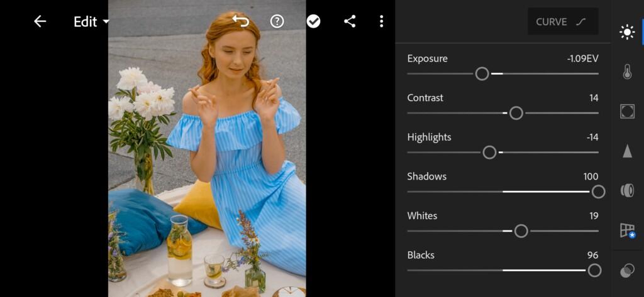Open the Detail triangle panel icon
This screenshot has width=644, height=297.
tap(627, 151)
